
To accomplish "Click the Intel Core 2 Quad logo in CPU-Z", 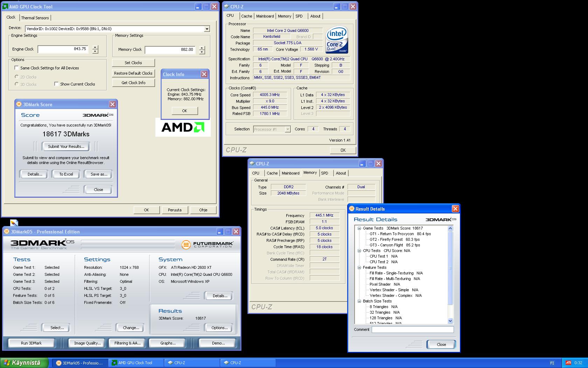I will pyautogui.click(x=337, y=40).
